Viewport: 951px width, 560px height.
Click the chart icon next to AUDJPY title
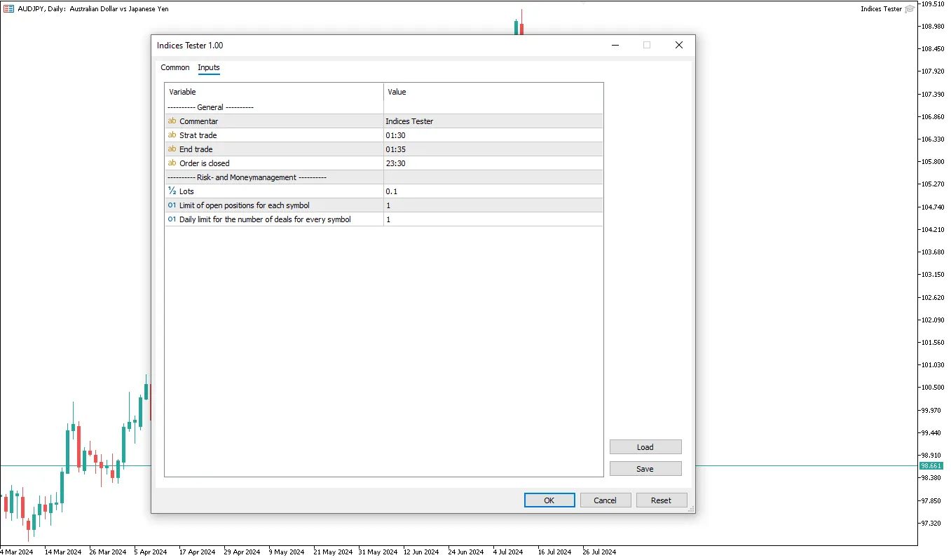click(x=8, y=9)
